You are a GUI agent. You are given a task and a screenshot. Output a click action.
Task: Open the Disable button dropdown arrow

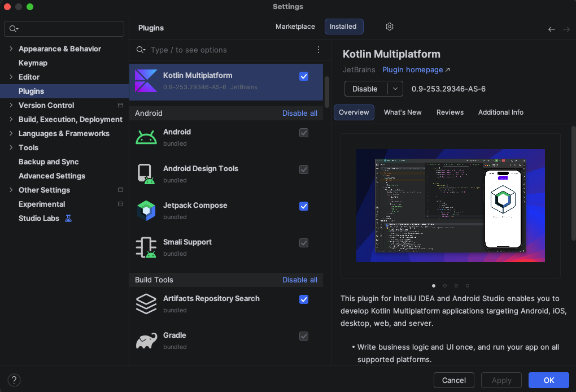pyautogui.click(x=395, y=89)
